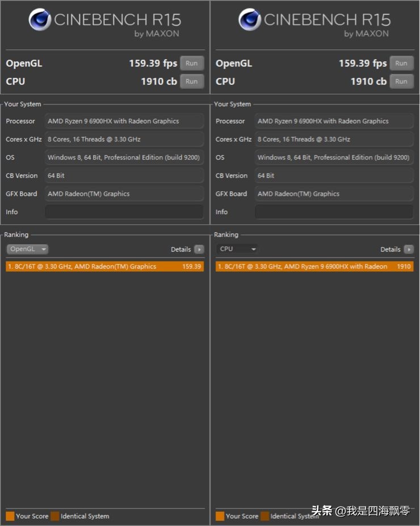Screen dimensions: 420x526
Task: Click 'Your Score' legend text in left window
Action: tap(32, 516)
